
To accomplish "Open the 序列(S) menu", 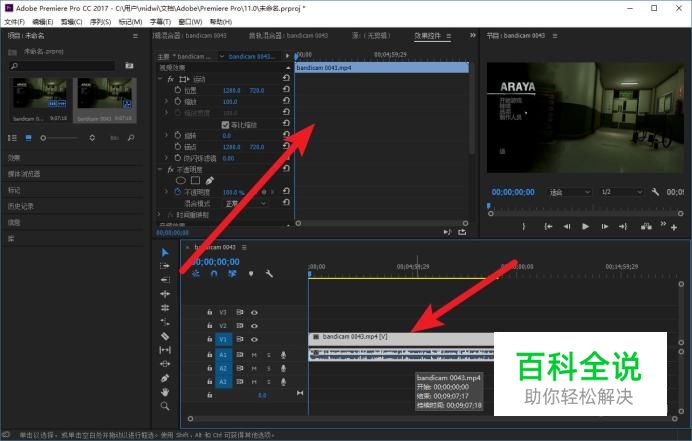I will point(100,22).
